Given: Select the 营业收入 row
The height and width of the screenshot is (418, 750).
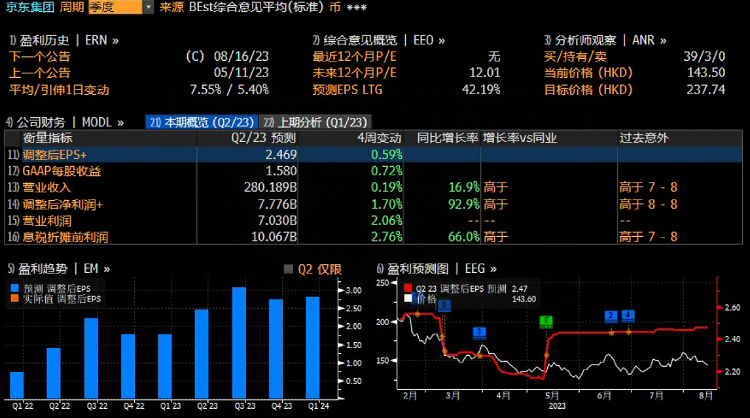Looking at the screenshot, I should 373,187.
